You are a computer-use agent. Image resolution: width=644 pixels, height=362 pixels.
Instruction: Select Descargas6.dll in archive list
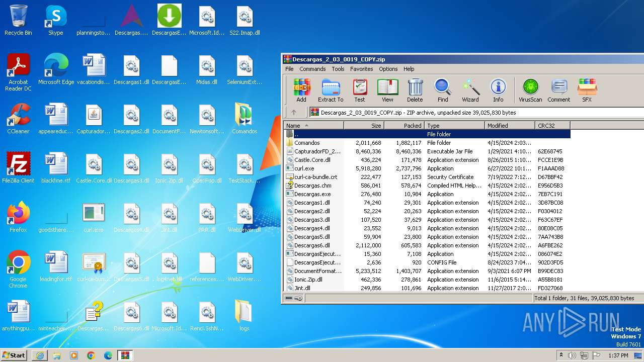click(428, 245)
